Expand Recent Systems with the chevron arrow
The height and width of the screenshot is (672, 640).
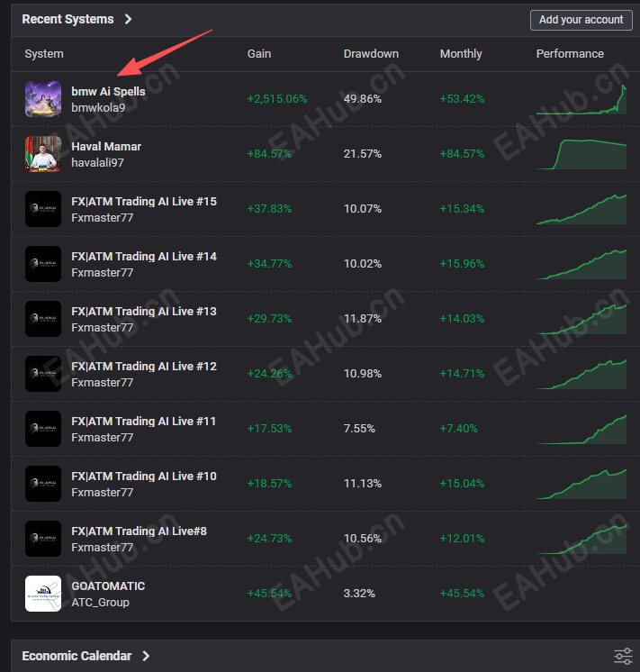pyautogui.click(x=128, y=19)
